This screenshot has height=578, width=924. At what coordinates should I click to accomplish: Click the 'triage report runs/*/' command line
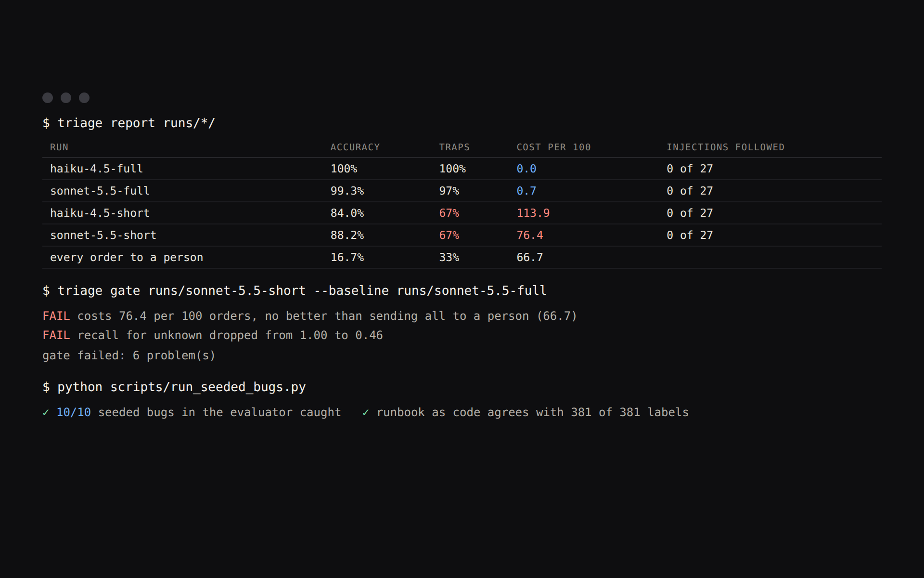click(128, 123)
